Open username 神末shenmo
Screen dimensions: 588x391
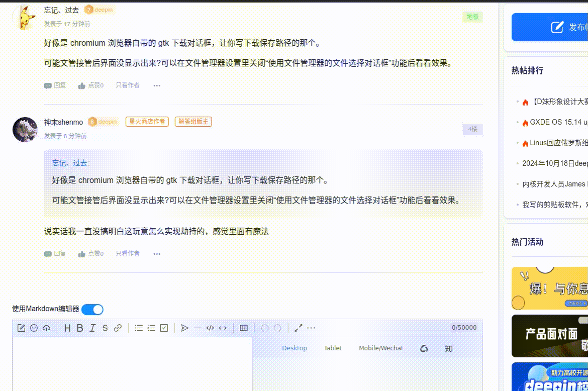pos(63,122)
